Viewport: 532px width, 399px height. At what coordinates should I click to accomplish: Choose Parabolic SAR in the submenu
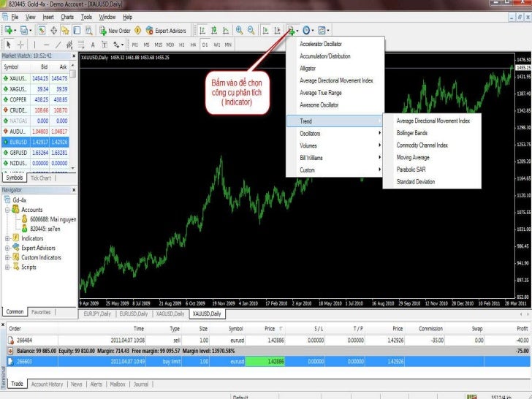[411, 170]
